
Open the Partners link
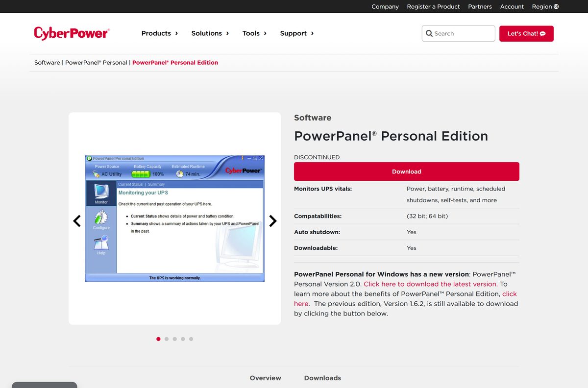[x=480, y=6]
